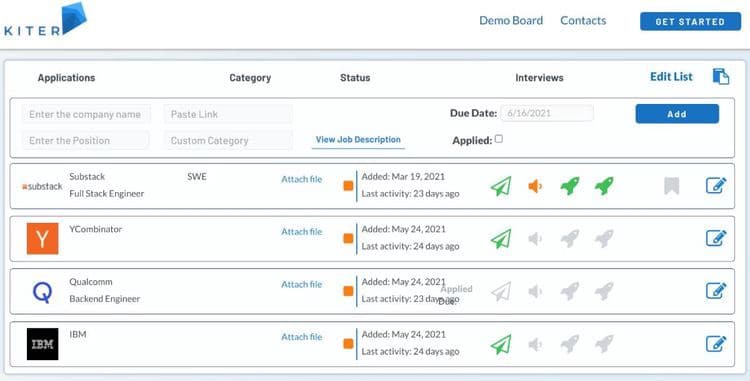This screenshot has height=381, width=750.
Task: Tick the Applied checkbox
Action: [498, 139]
